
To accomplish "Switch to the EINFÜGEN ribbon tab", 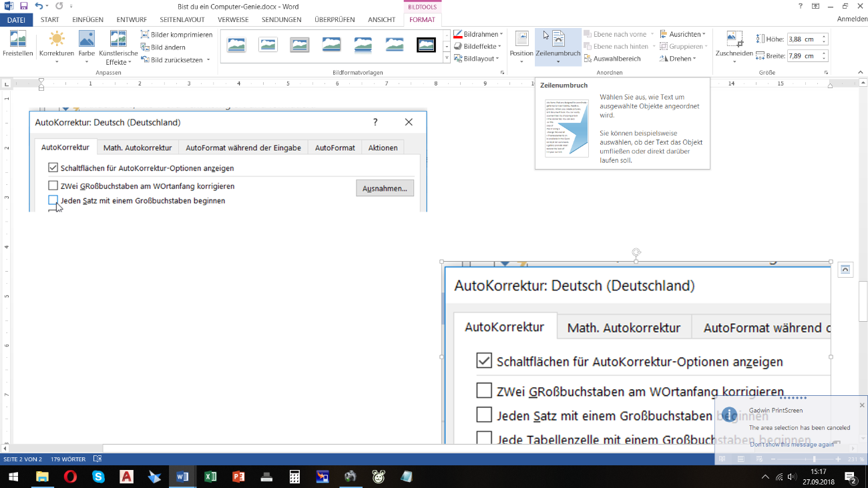I will click(x=87, y=20).
